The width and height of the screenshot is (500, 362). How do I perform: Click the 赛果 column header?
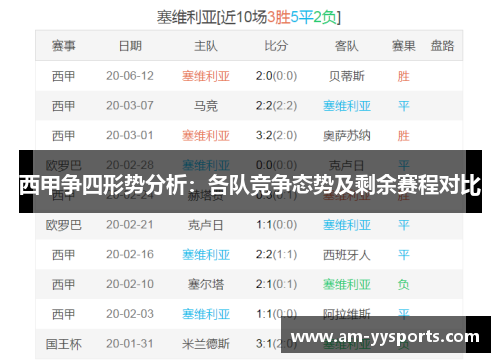(x=403, y=46)
